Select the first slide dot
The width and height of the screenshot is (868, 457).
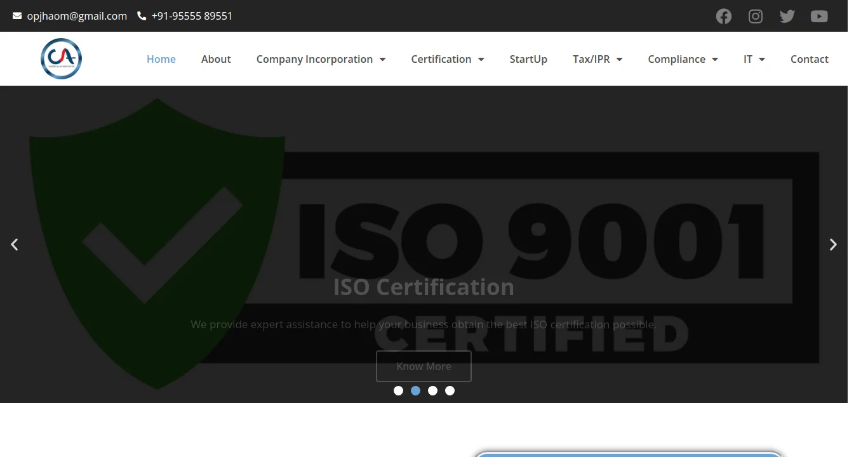(398, 390)
